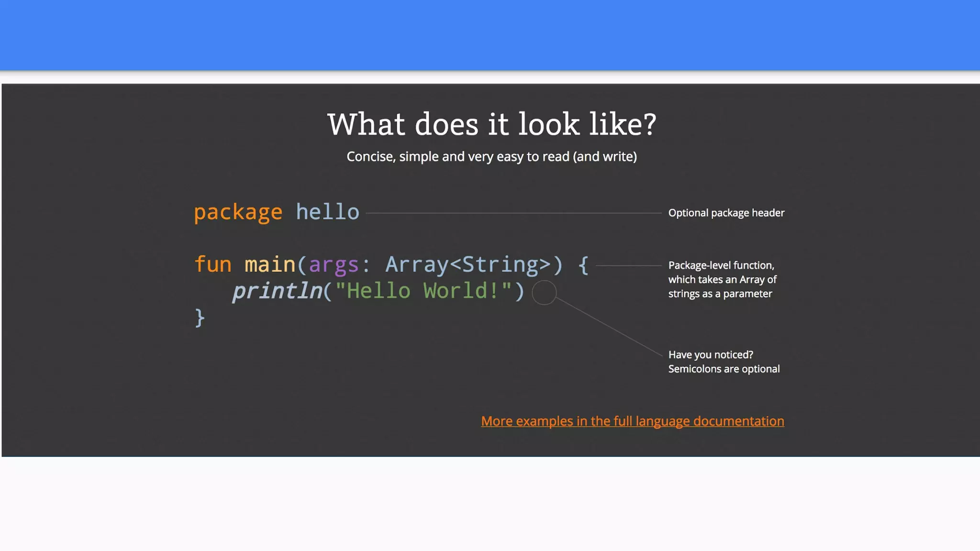Screen dimensions: 980x551
Task: Click the circle marker after println
Action: point(544,293)
